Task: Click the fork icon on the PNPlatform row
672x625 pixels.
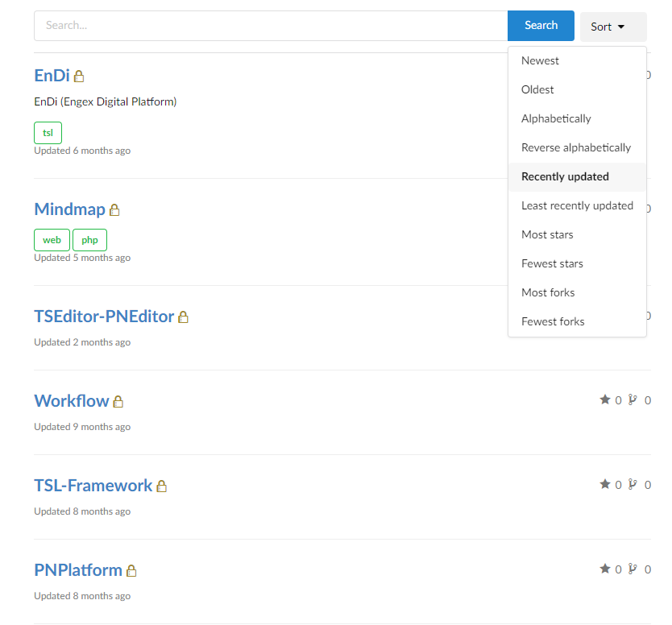Action: (x=633, y=569)
